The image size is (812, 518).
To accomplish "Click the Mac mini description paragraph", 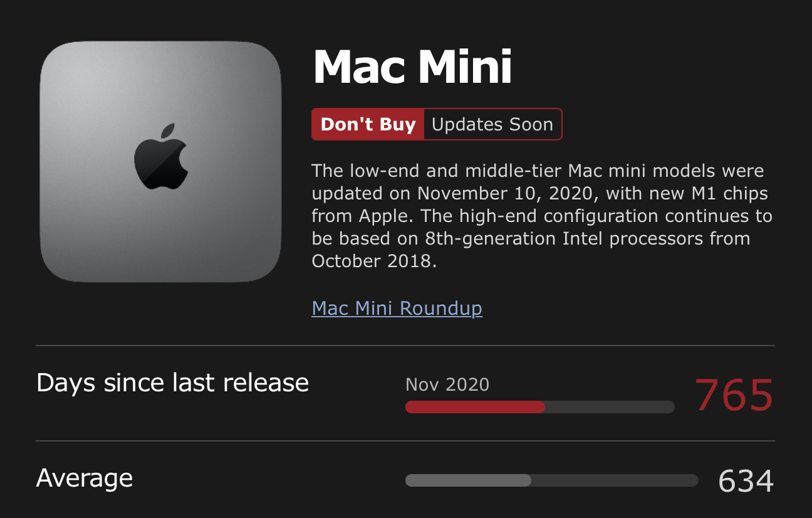I will [x=542, y=216].
